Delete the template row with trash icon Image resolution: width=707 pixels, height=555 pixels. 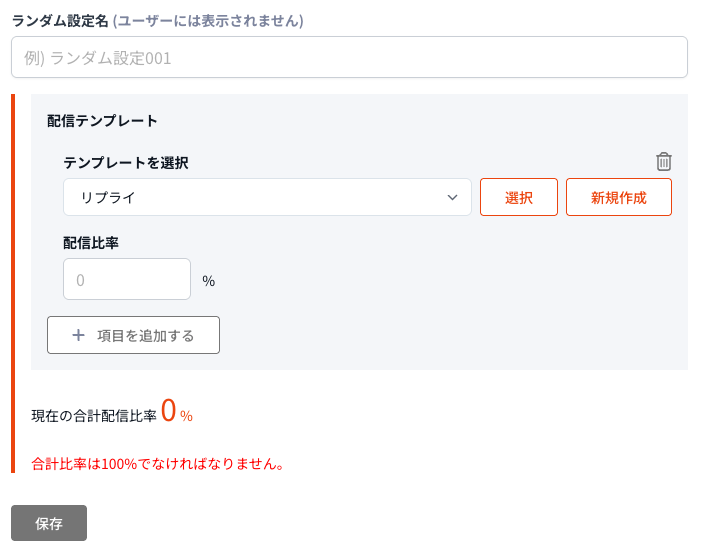coord(664,161)
